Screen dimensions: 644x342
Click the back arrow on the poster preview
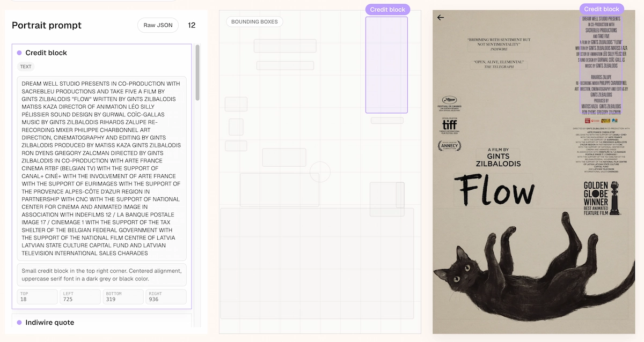441,17
